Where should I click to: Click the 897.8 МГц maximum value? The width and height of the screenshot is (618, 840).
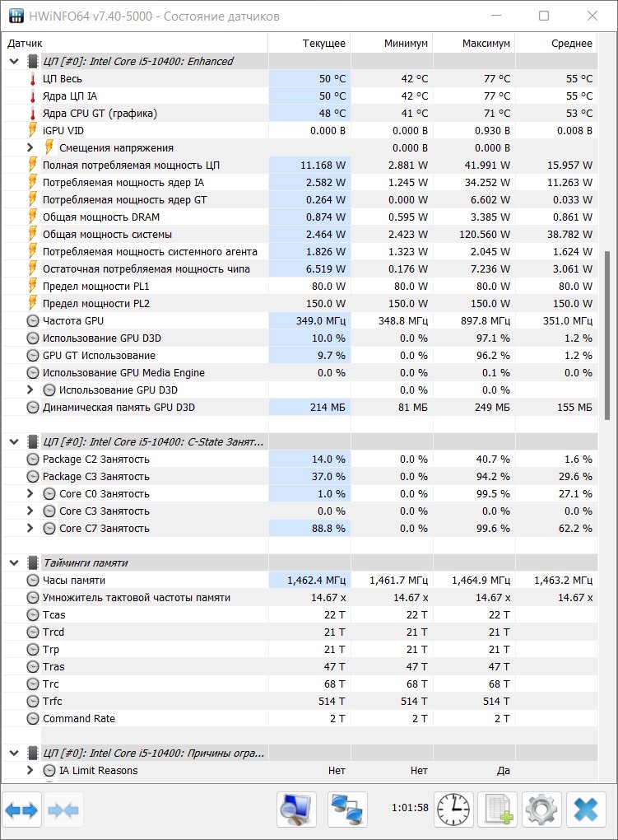tap(486, 321)
